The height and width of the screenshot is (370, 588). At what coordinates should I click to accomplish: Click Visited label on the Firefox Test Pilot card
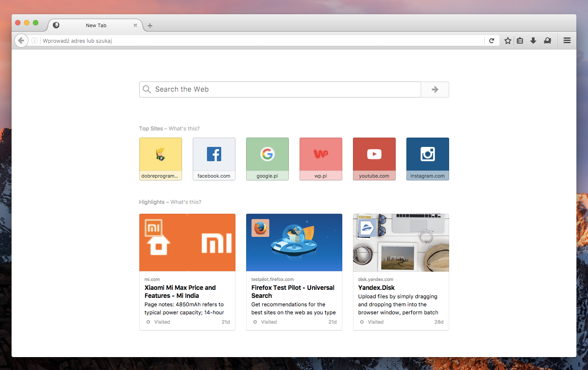[269, 322]
